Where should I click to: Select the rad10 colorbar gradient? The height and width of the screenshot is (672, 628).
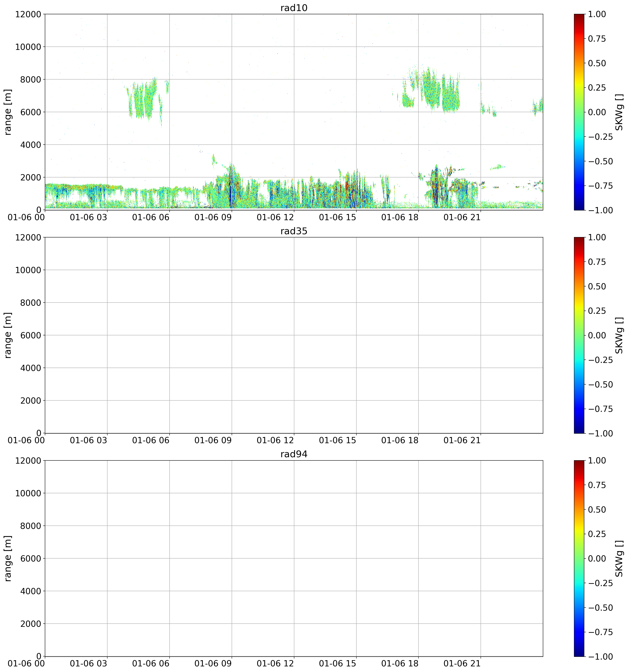tap(579, 112)
